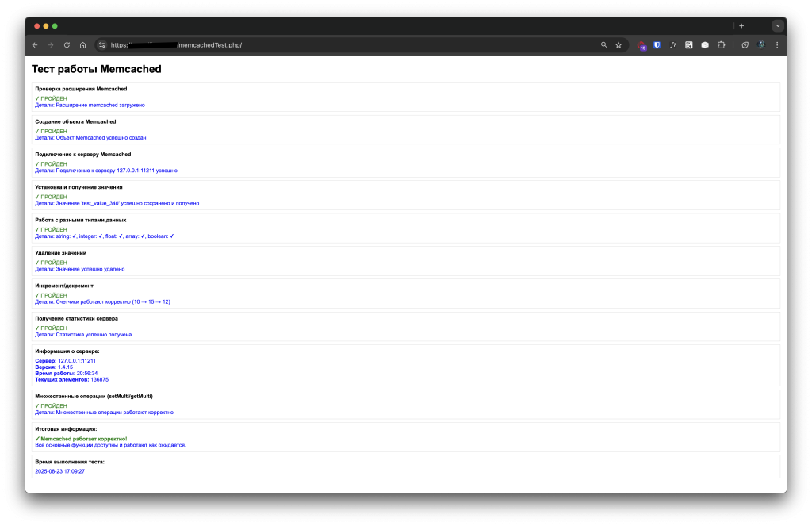Open the zoom magnifier icon in address bar
The image size is (812, 526).
coord(603,45)
